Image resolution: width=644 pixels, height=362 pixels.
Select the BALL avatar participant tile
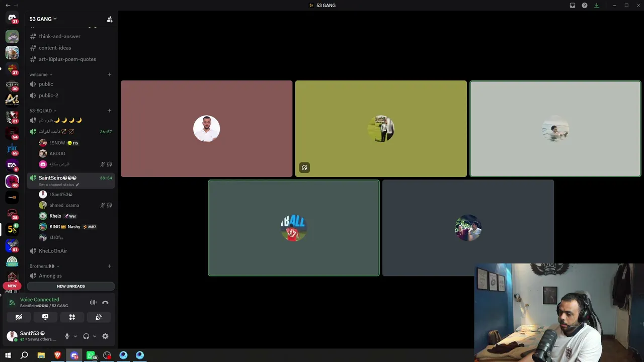click(x=294, y=228)
